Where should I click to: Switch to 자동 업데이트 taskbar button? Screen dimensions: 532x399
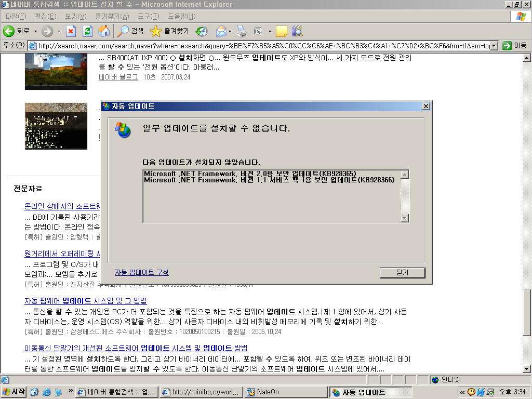370,392
